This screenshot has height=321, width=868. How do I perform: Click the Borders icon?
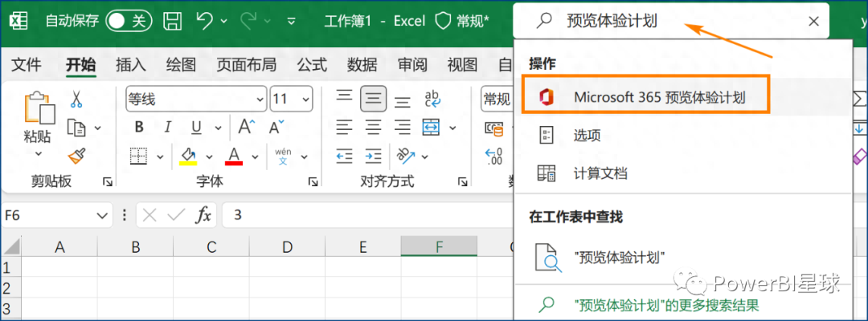click(x=138, y=156)
